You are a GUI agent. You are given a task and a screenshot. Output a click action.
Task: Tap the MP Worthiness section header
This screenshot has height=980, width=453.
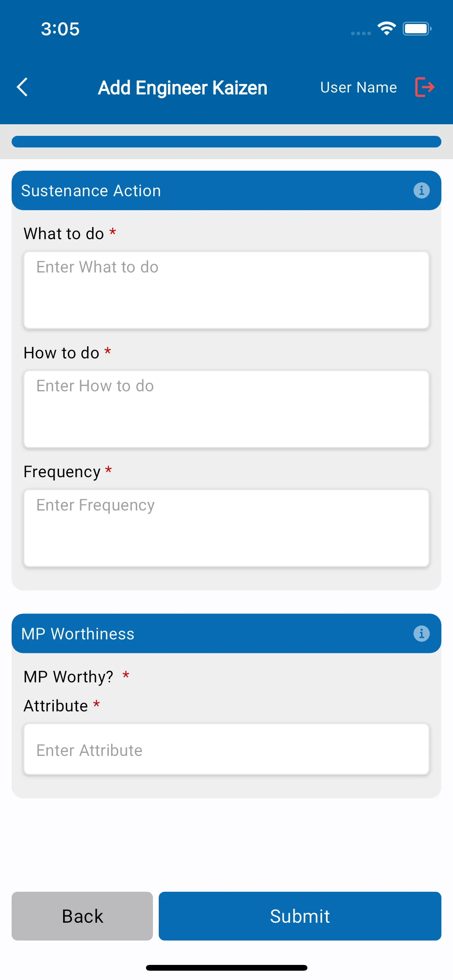pos(226,634)
